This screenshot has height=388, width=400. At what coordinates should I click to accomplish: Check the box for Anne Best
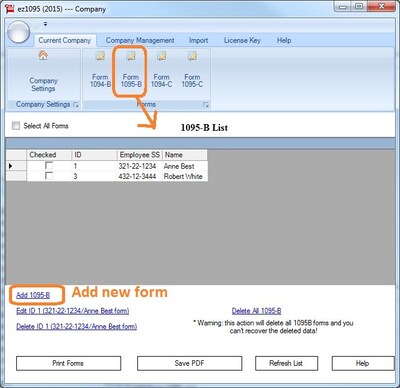coord(49,166)
